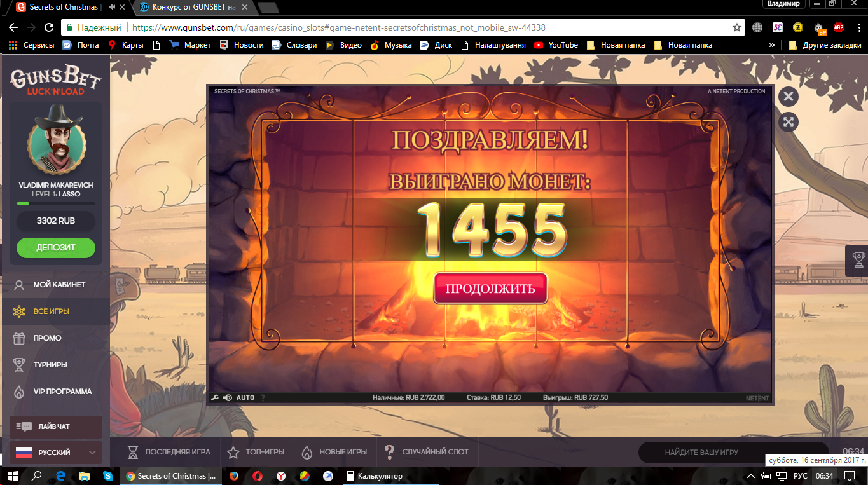Viewport: 868px width, 485px height.
Task: View the Надежный secure site info
Action: coord(93,28)
